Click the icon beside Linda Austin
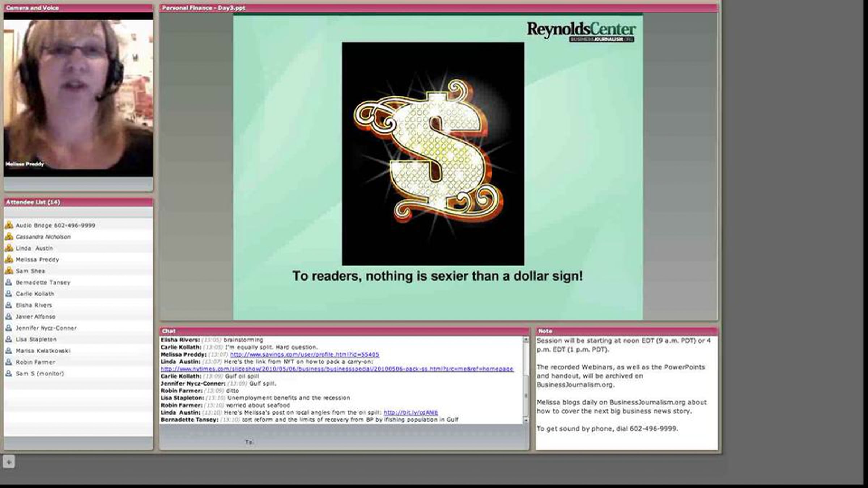 click(x=9, y=248)
